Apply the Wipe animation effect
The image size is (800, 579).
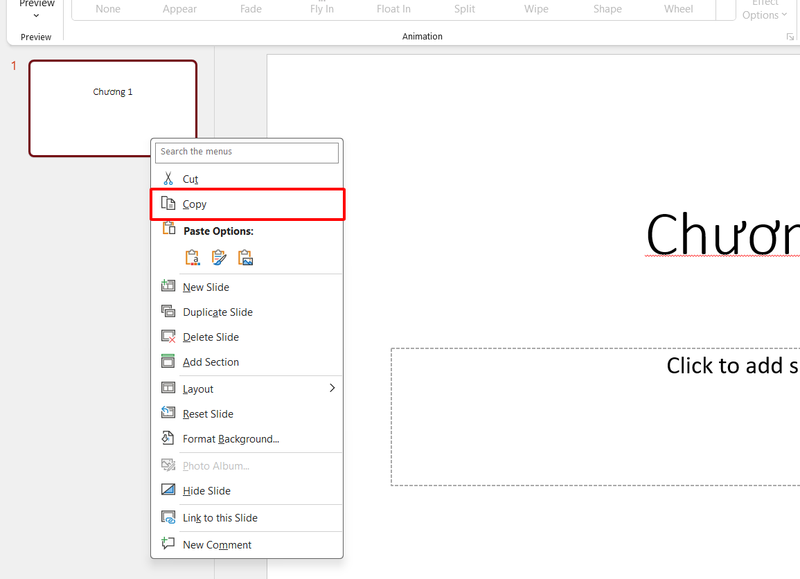[536, 9]
